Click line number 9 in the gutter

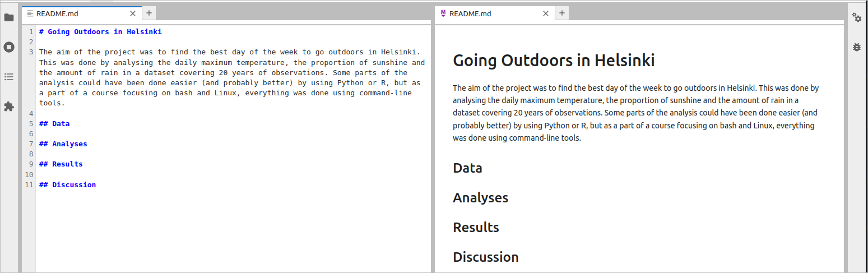(31, 164)
